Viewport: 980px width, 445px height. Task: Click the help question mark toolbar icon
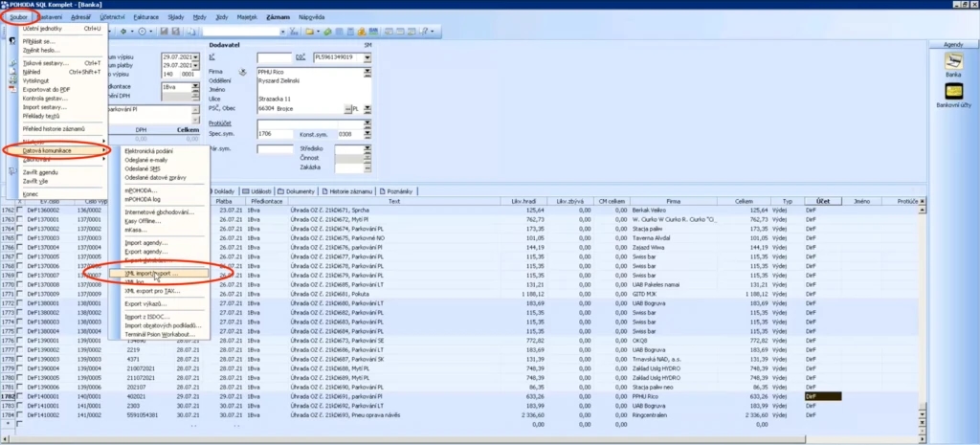424,32
